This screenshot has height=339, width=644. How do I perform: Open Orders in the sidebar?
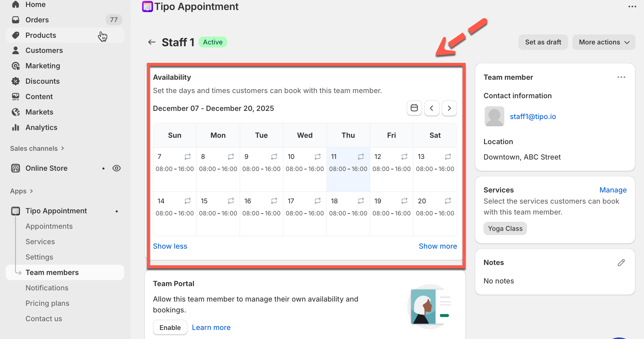coord(37,20)
